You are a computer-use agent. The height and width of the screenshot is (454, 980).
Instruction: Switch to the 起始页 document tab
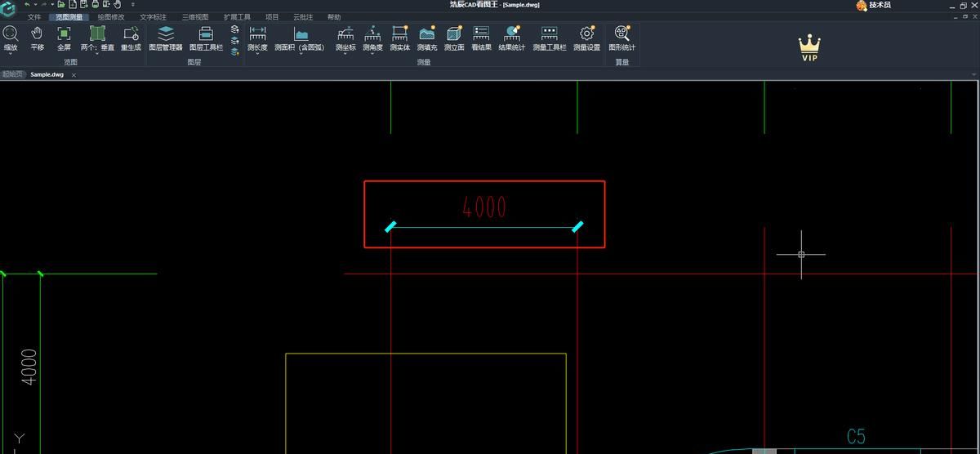point(12,74)
